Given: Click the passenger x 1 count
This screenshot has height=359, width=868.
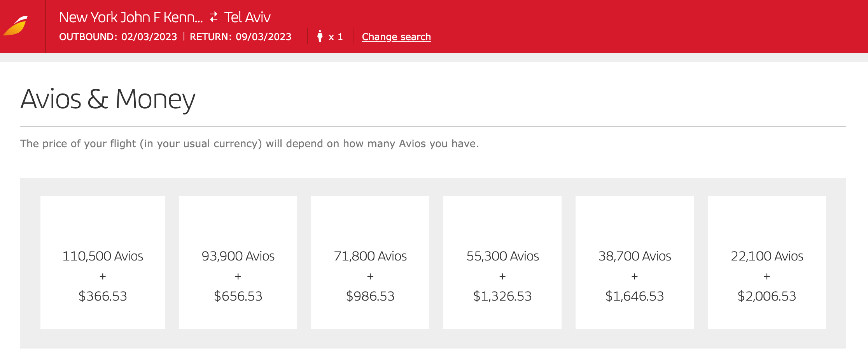Looking at the screenshot, I should (x=335, y=36).
